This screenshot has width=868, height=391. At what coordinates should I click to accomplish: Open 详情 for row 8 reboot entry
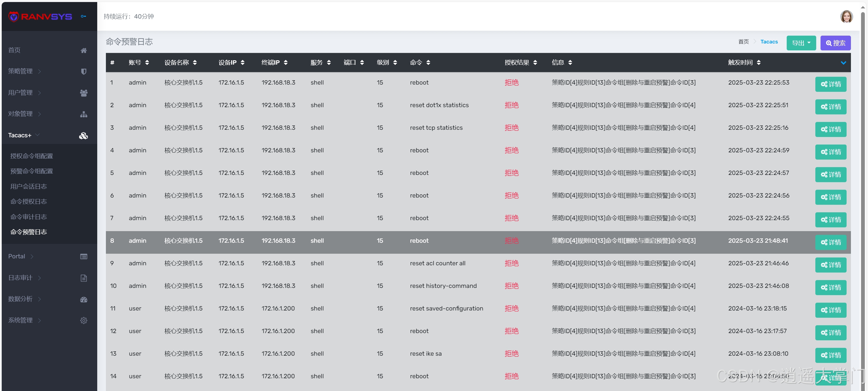click(x=831, y=242)
